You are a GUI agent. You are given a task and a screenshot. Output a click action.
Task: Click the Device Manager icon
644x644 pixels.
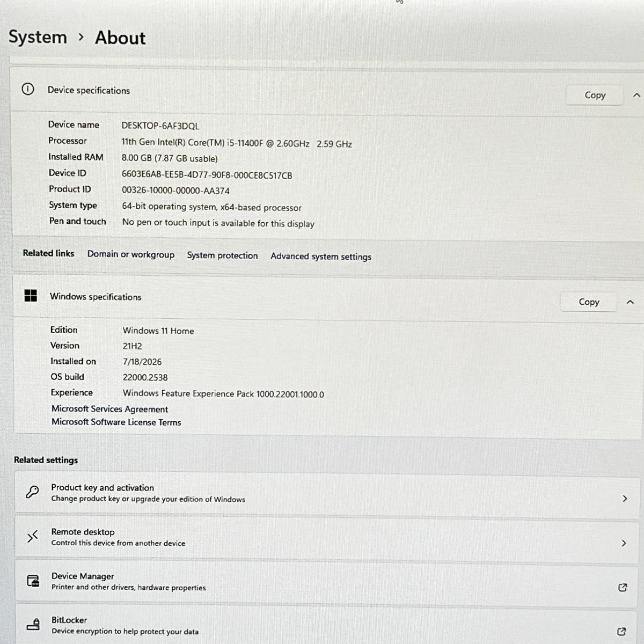[33, 581]
